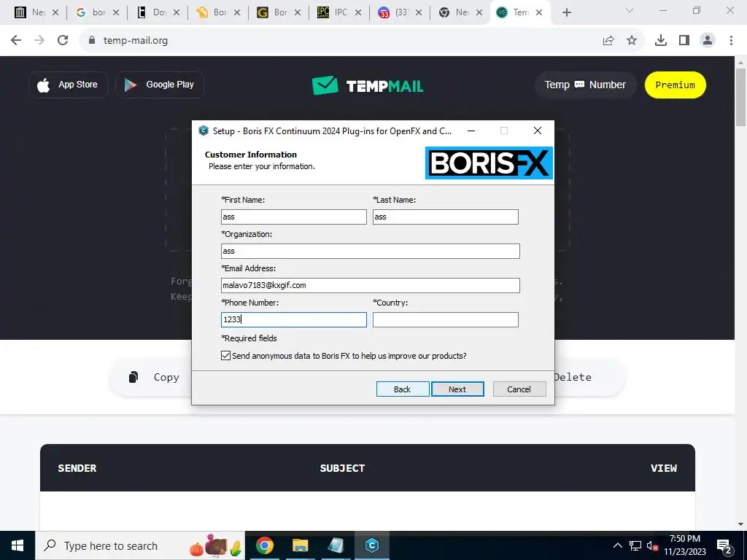Click the empty Country field
The height and width of the screenshot is (560, 747).
[x=446, y=319]
